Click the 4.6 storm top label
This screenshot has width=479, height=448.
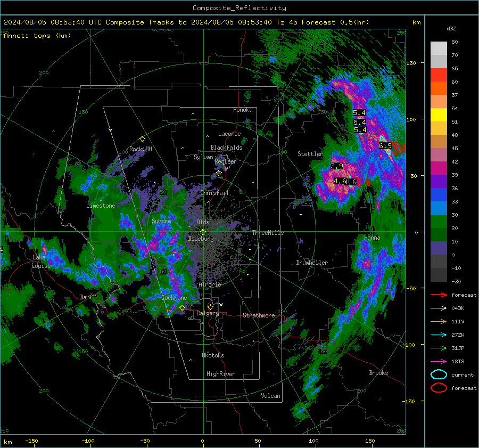coord(340,181)
